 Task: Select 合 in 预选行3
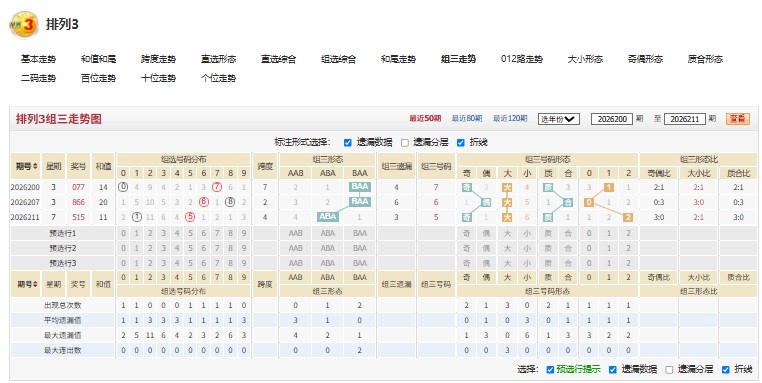click(x=568, y=263)
